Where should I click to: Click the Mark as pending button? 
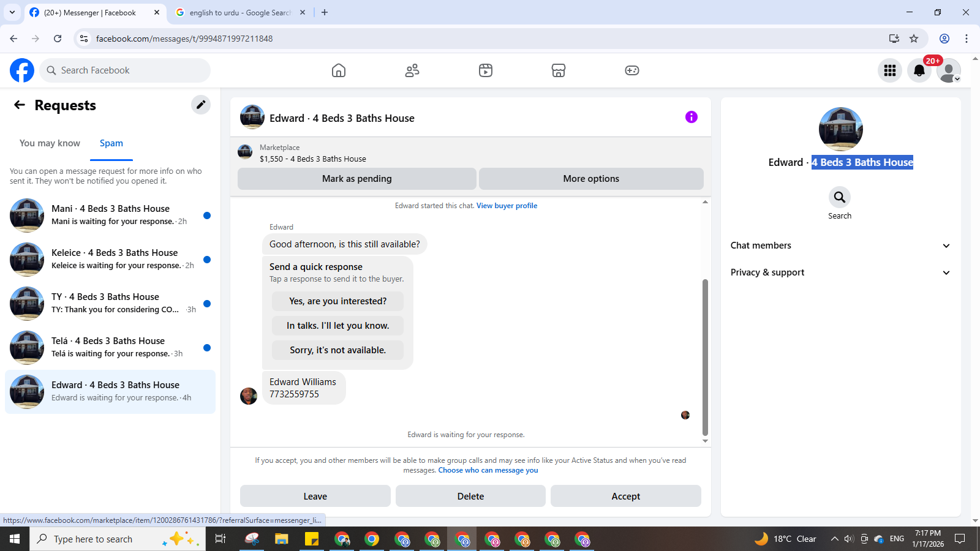coord(357,179)
